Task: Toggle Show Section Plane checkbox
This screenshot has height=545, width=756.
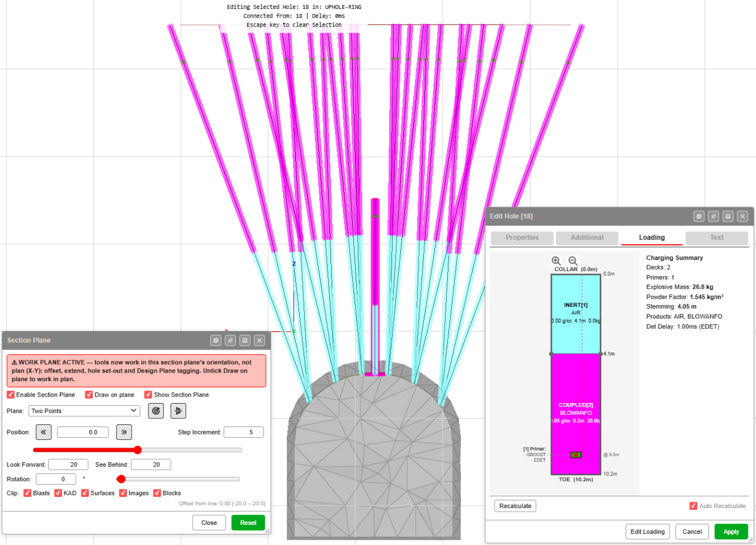Action: pyautogui.click(x=148, y=394)
